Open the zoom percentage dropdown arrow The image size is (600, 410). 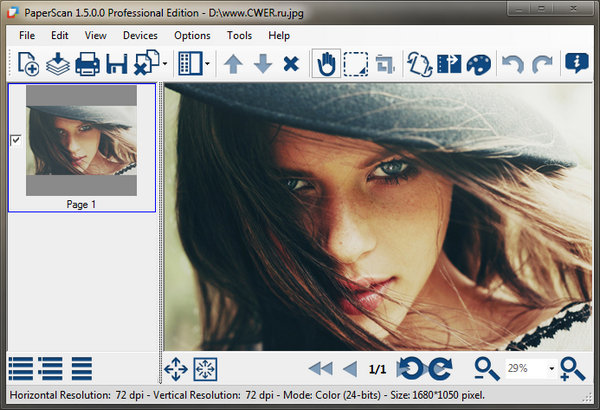pyautogui.click(x=551, y=369)
